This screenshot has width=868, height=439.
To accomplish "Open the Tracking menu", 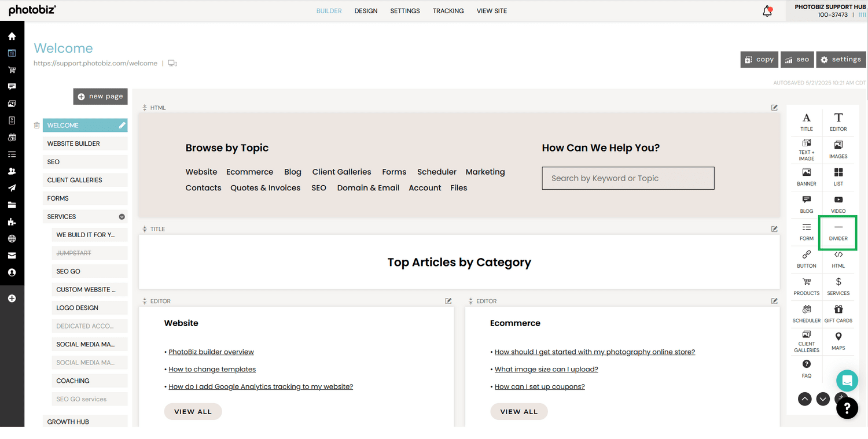I will pyautogui.click(x=448, y=11).
